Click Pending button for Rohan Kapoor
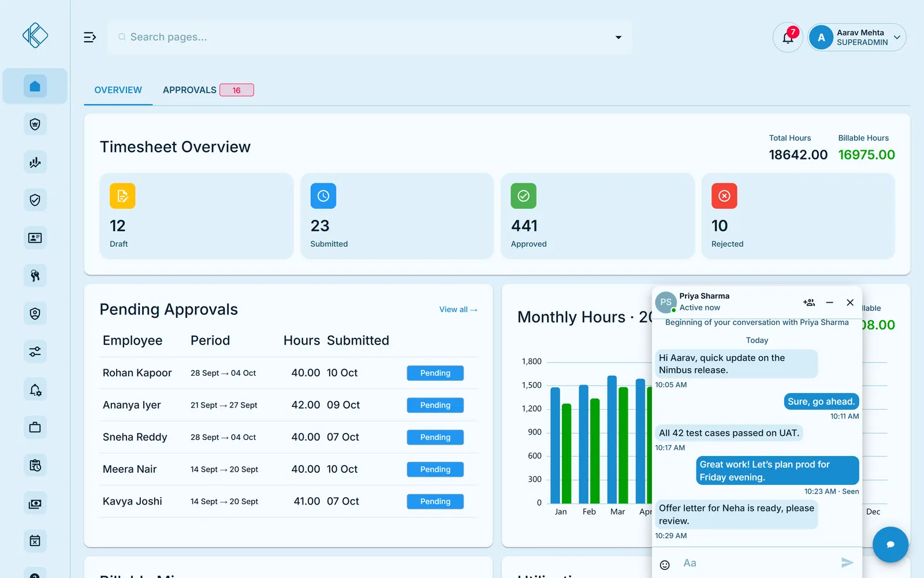The width and height of the screenshot is (924, 578). (x=435, y=373)
